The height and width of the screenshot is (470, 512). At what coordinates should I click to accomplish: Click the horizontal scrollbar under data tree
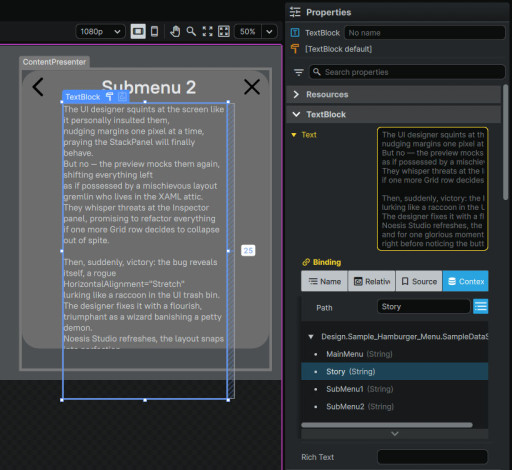point(387,425)
